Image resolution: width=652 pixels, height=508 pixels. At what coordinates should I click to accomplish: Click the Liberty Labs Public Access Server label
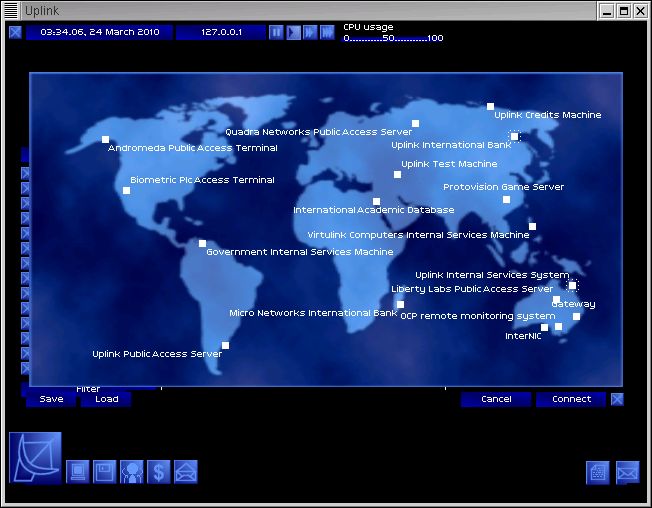pos(472,289)
